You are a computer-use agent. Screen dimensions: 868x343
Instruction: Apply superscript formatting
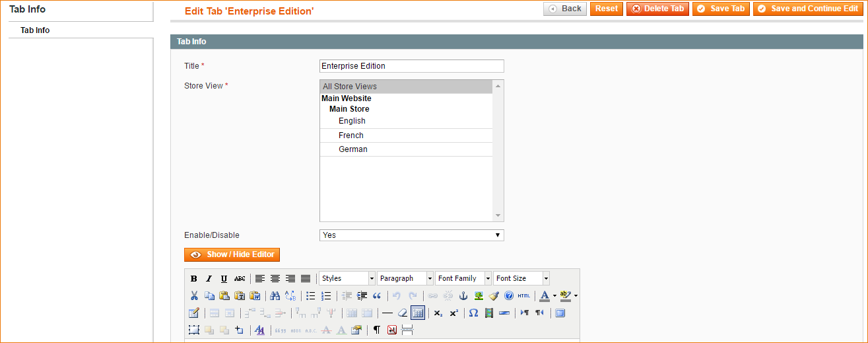(453, 313)
